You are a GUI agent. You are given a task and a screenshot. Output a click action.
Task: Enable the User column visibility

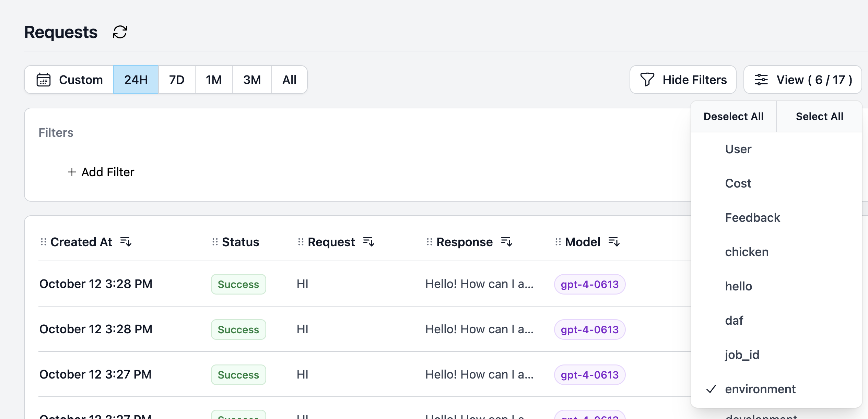coord(738,149)
